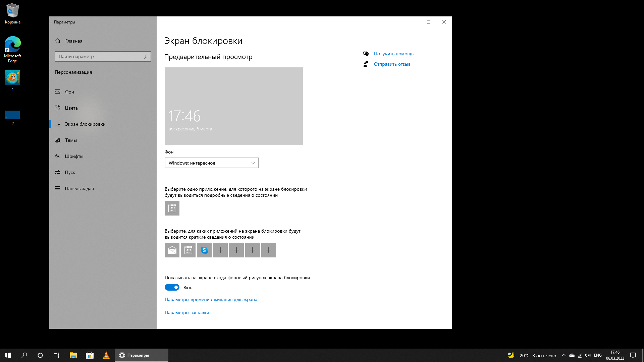Click the Calendar icon in detailed status
Screen dimensions: 644x362
pos(172,208)
